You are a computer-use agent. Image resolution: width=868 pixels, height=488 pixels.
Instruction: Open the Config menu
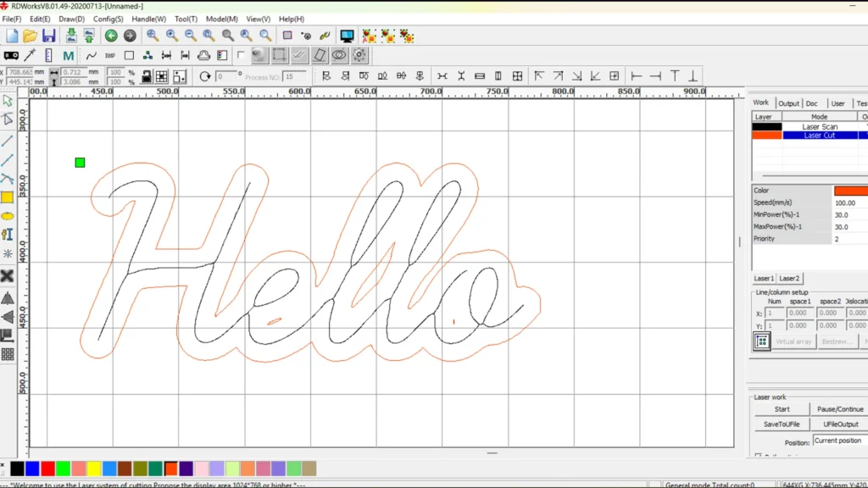(x=108, y=19)
